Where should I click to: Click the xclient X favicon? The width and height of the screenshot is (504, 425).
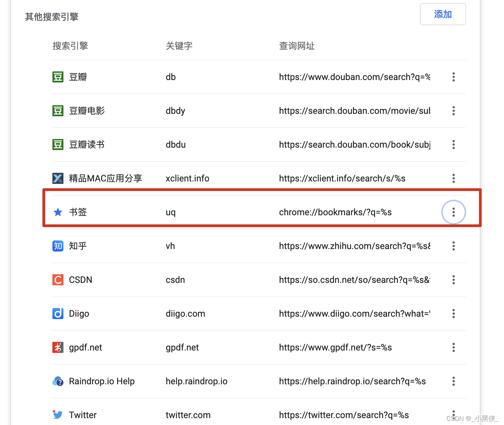pyautogui.click(x=58, y=178)
